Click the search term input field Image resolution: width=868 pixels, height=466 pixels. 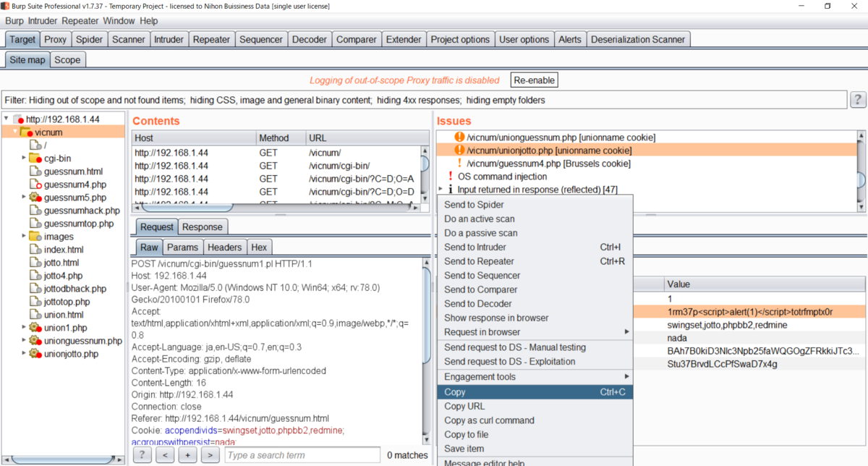point(302,455)
